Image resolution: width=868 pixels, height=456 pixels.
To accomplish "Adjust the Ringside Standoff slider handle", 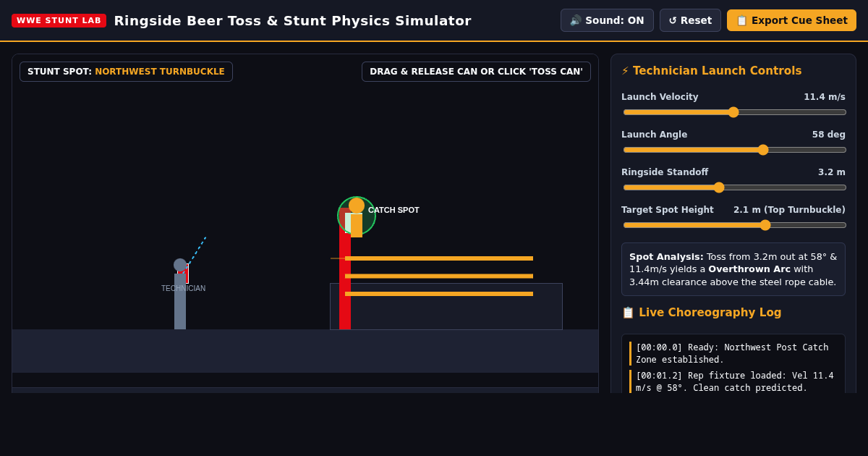I will coord(719,187).
